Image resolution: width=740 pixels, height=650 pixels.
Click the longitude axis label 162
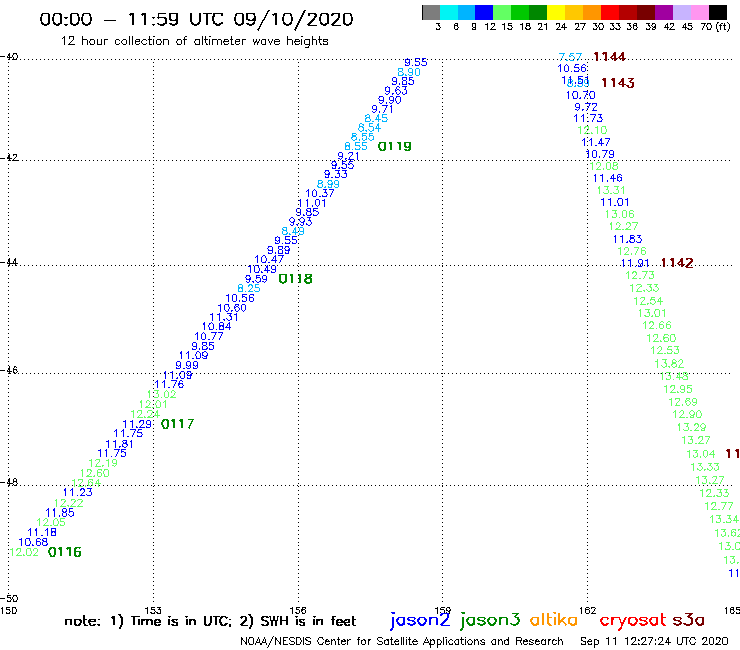pyautogui.click(x=588, y=610)
